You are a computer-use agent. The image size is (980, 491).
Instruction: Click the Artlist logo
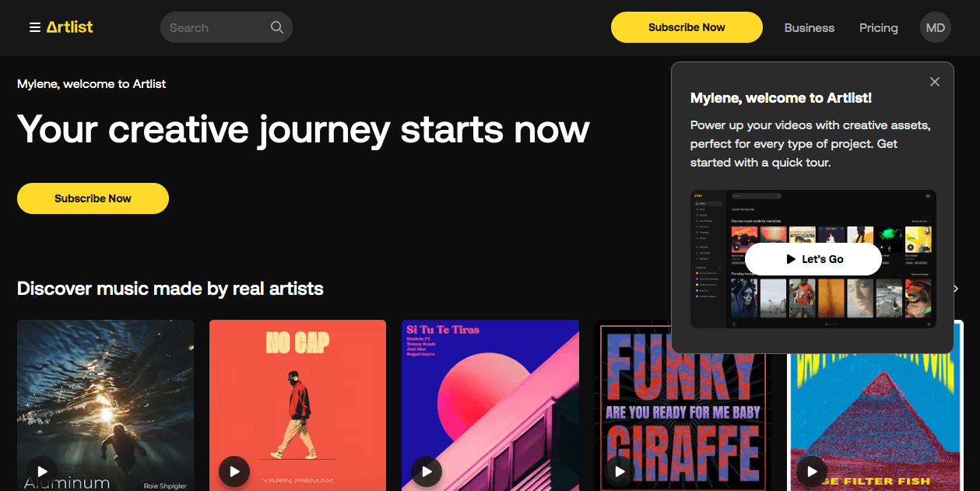[x=69, y=27]
